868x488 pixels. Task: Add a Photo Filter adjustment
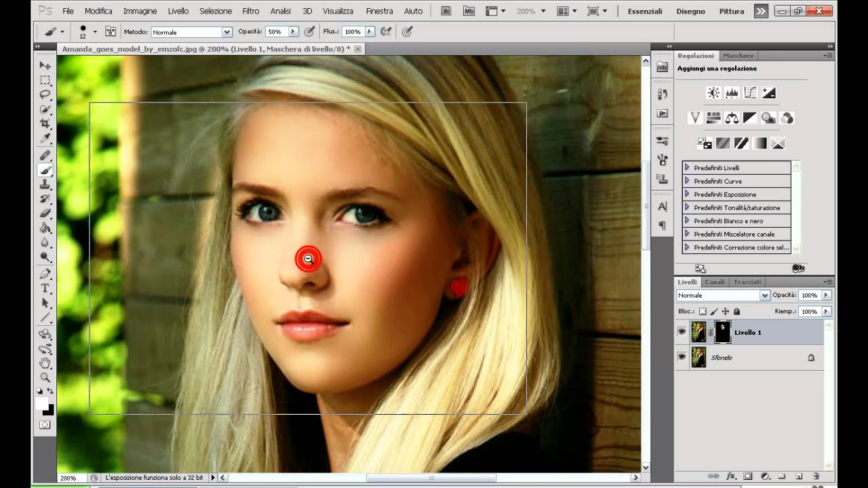click(x=768, y=118)
